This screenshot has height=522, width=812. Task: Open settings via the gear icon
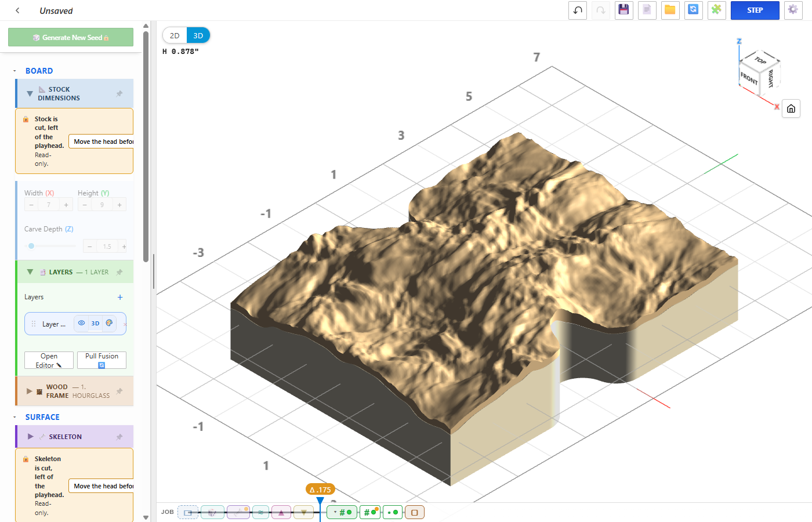coord(793,10)
